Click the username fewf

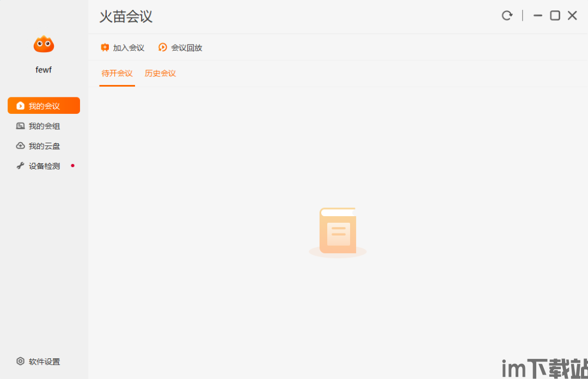pos(44,70)
